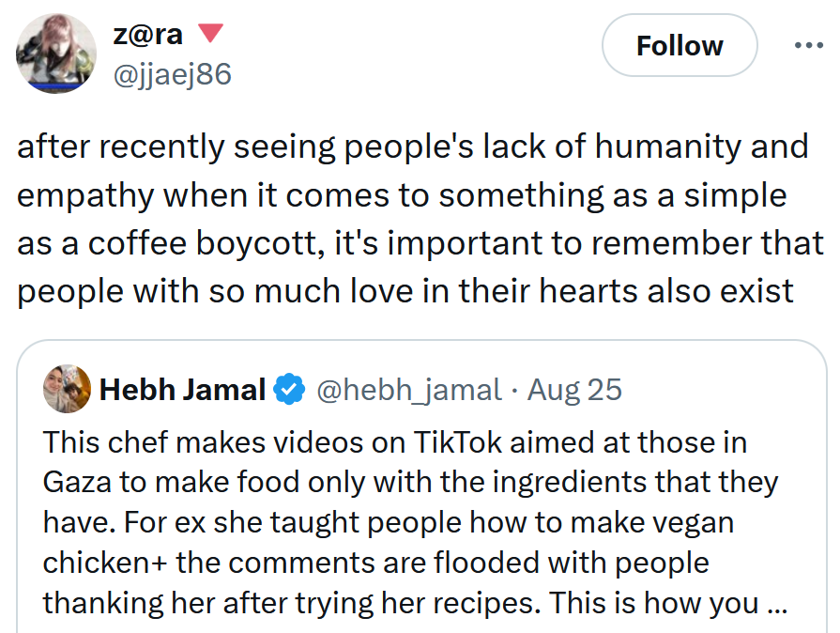The image size is (840, 633).
Task: Open z@ra's profile avatar
Action: point(57,54)
